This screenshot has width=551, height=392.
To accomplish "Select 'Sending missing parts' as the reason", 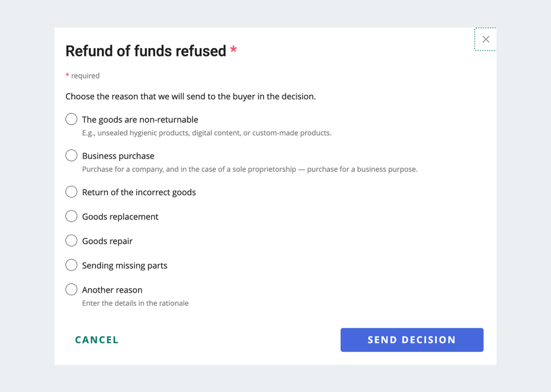I will tap(71, 264).
